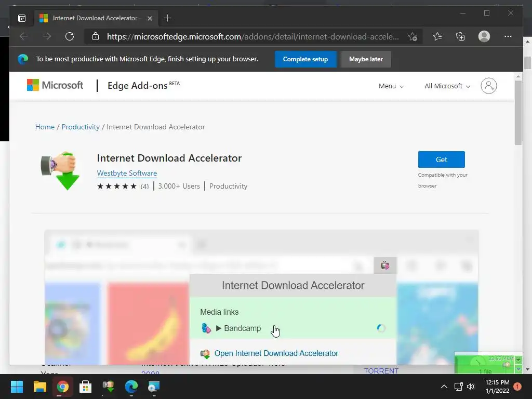
Task: Open the tab actions icon left of tab
Action: [x=22, y=18]
